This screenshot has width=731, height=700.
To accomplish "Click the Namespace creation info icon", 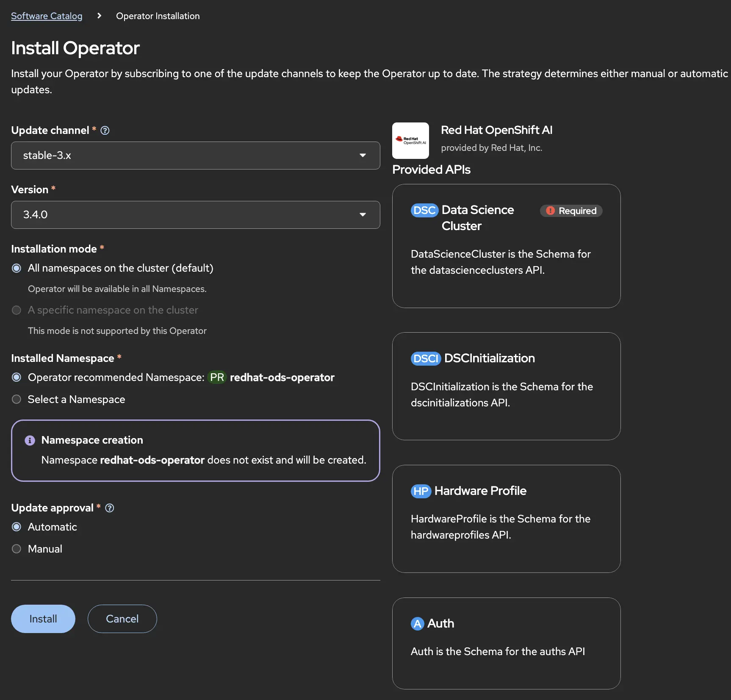I will 30,440.
